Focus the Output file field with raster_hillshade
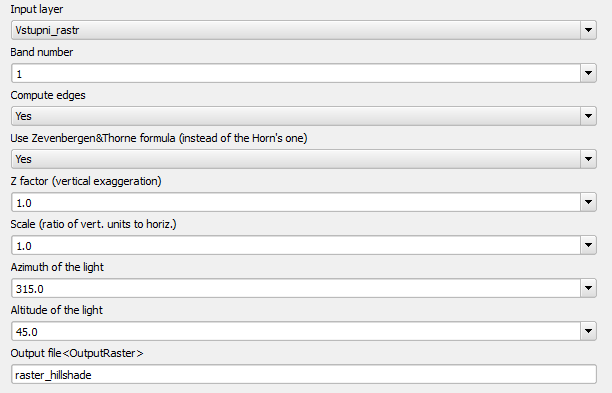 click(304, 374)
